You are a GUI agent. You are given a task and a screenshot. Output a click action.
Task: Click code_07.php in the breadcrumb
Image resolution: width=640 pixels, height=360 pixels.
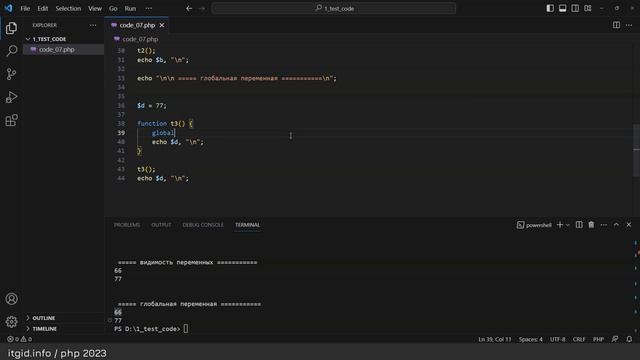tap(140, 39)
